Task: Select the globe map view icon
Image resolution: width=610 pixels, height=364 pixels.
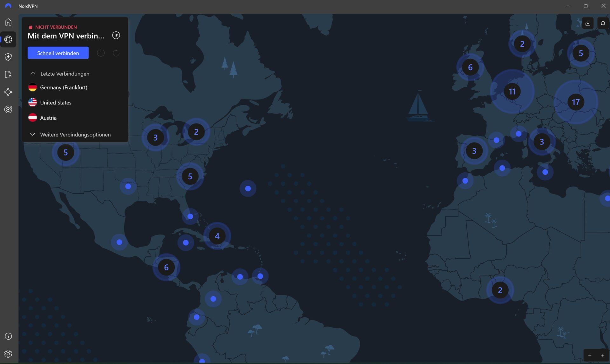Action: click(8, 39)
